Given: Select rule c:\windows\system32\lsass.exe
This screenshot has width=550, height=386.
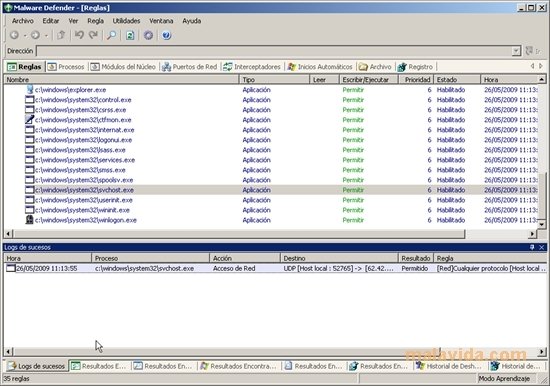Looking at the screenshot, I should (x=80, y=150).
